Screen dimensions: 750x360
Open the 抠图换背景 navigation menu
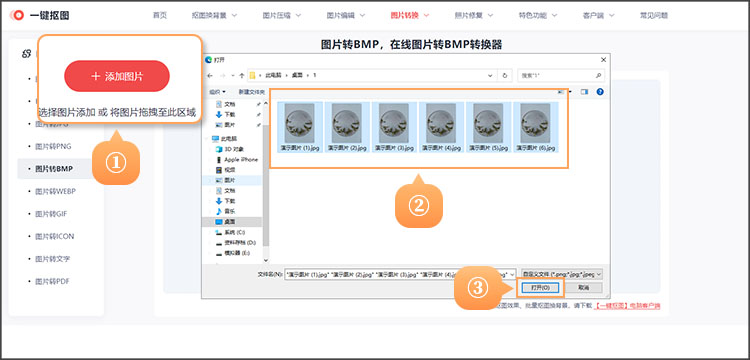point(214,15)
